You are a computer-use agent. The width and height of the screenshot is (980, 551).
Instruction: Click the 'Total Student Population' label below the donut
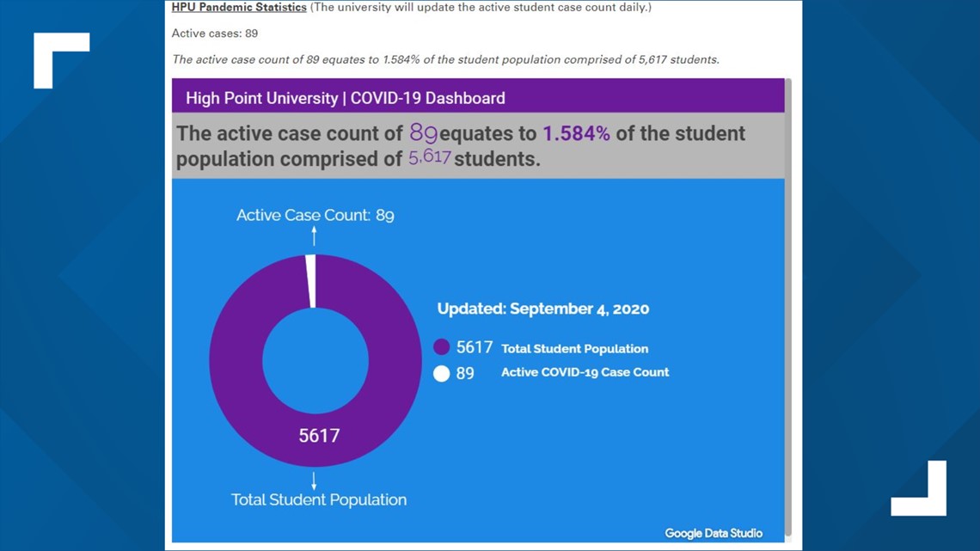[x=319, y=499]
